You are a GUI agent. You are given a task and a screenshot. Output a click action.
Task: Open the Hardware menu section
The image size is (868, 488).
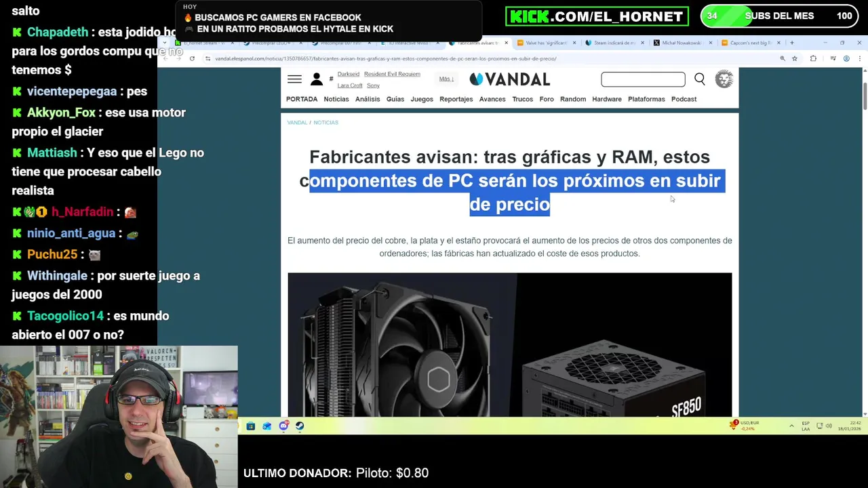[x=607, y=99]
